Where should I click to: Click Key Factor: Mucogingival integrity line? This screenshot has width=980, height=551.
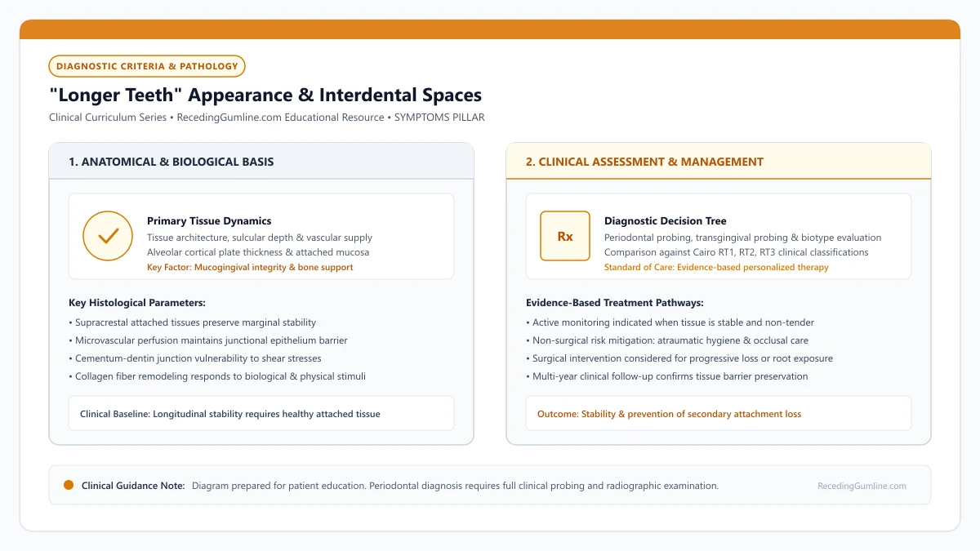click(250, 267)
